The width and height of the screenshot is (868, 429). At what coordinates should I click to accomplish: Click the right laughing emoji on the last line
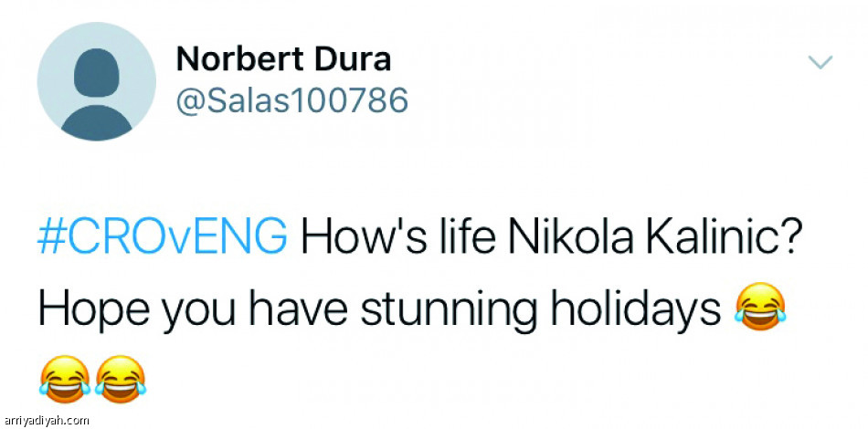coord(121,378)
